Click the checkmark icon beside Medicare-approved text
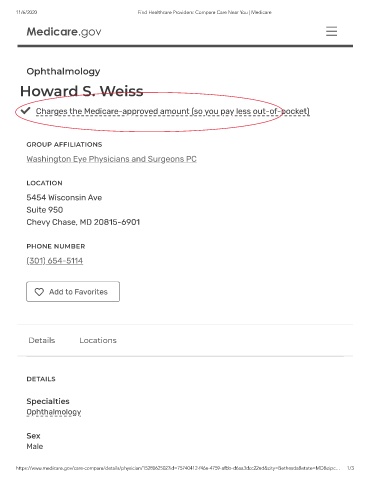 coord(25,110)
